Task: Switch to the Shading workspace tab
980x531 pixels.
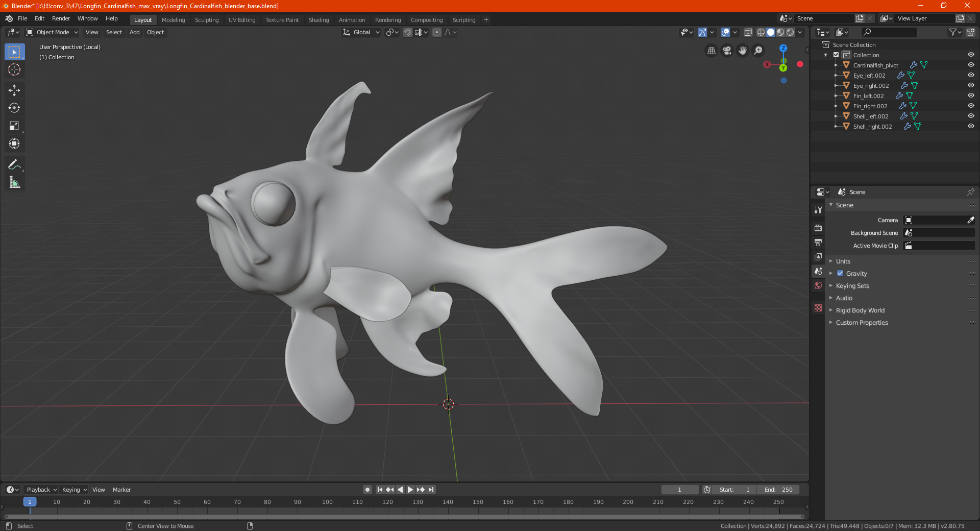Action: pos(318,20)
